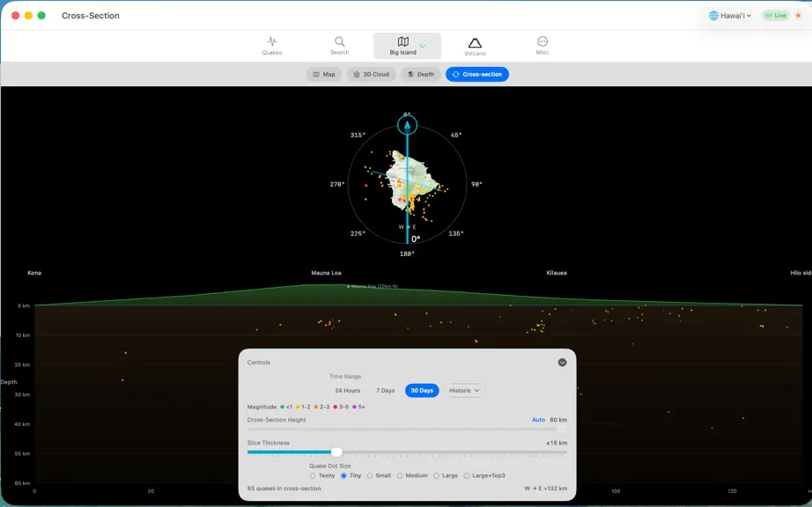
Task: Collapse the Controls panel
Action: click(x=562, y=363)
